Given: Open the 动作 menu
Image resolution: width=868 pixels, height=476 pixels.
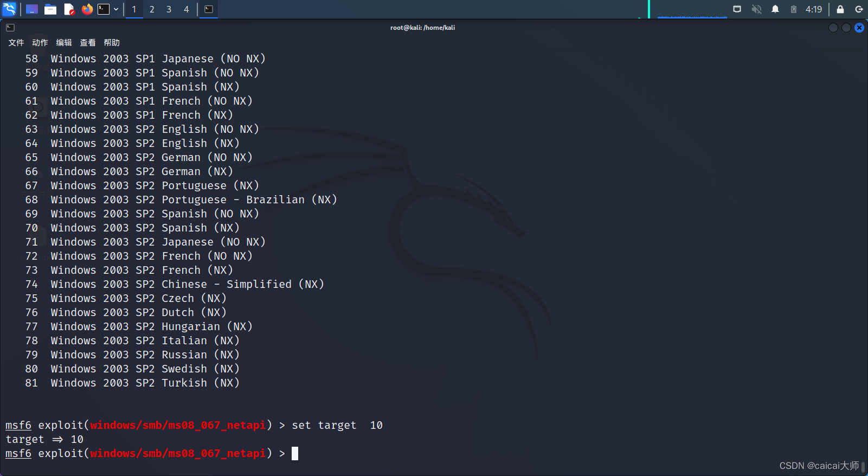Looking at the screenshot, I should [x=40, y=43].
